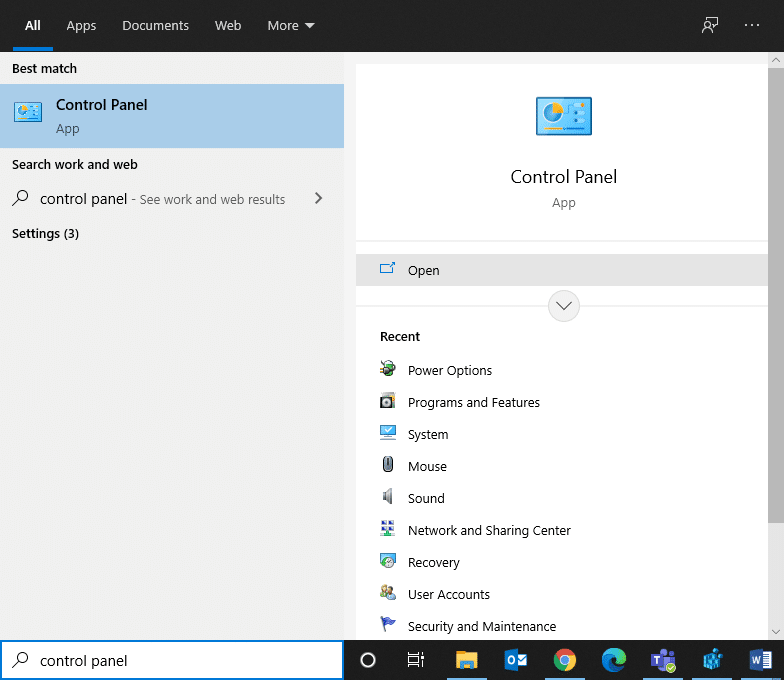Switch to the Documents tab

click(x=155, y=26)
